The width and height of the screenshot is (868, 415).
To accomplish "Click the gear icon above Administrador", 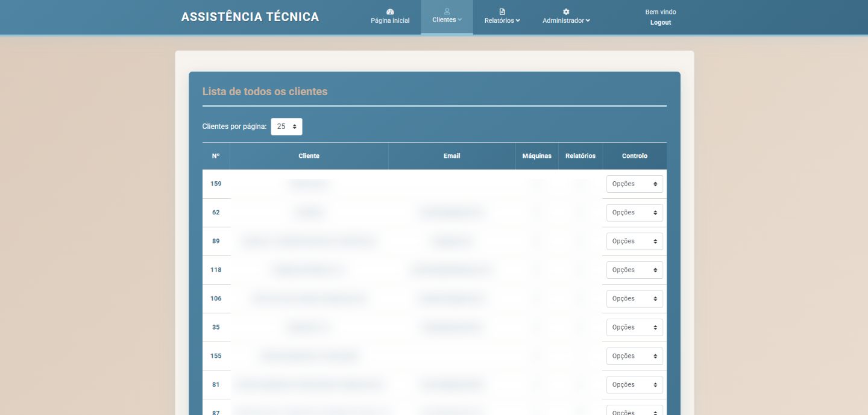I will tap(566, 12).
